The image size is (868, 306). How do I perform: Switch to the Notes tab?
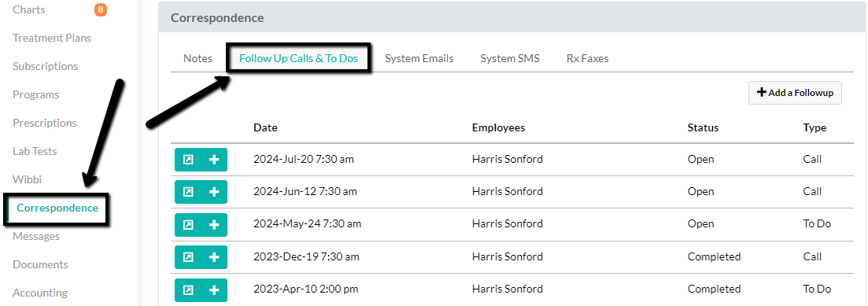coord(198,59)
